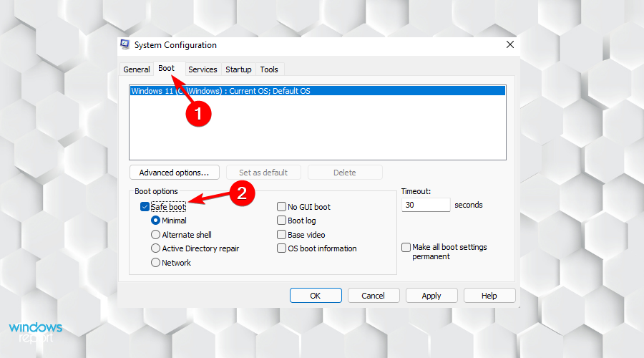Select the Network safe boot option
This screenshot has height=358, width=644.
[155, 262]
